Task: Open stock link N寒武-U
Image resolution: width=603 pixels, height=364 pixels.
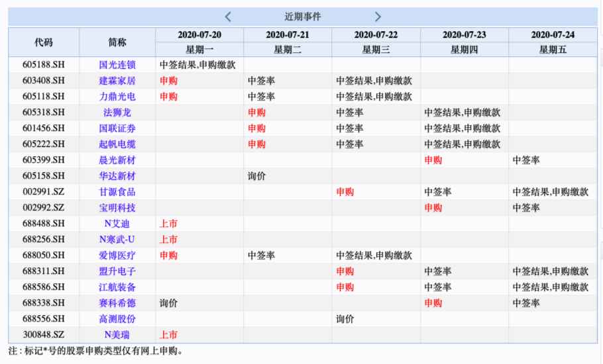Action: coord(117,239)
